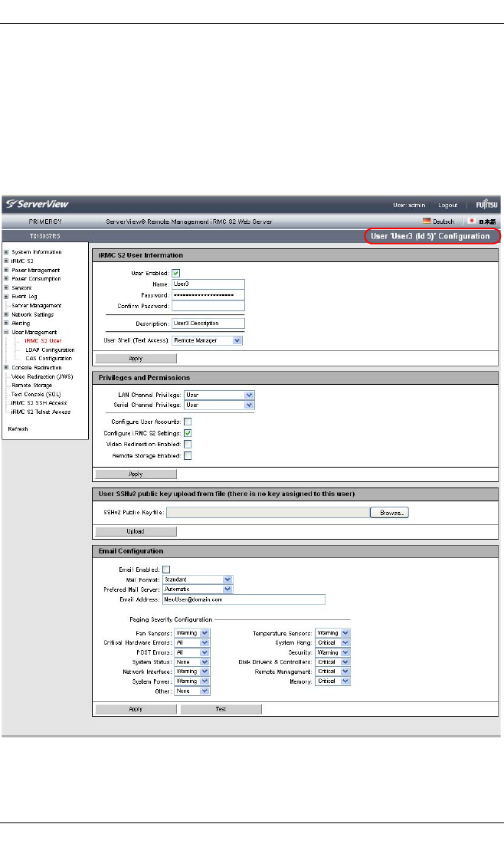Open Text Console (SOL)
504x847 pixels.
click(x=36, y=394)
